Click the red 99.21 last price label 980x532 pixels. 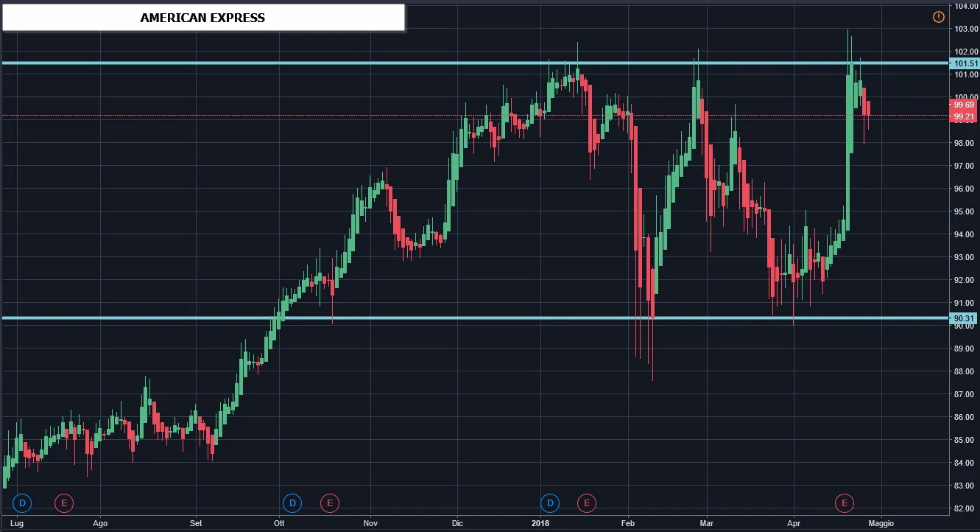coord(965,116)
